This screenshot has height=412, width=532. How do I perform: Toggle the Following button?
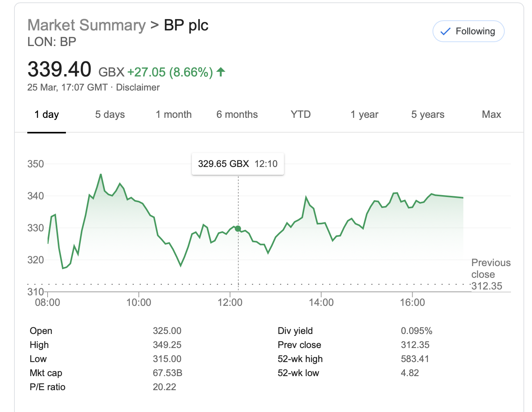468,31
